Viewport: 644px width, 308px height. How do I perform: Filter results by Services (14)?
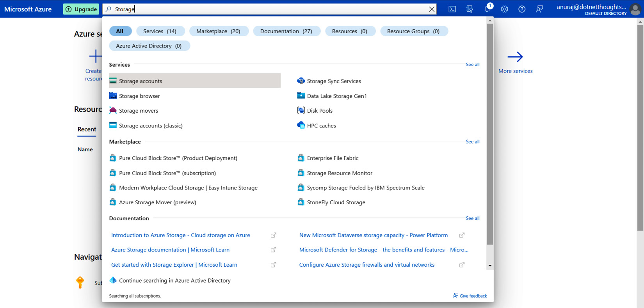160,31
